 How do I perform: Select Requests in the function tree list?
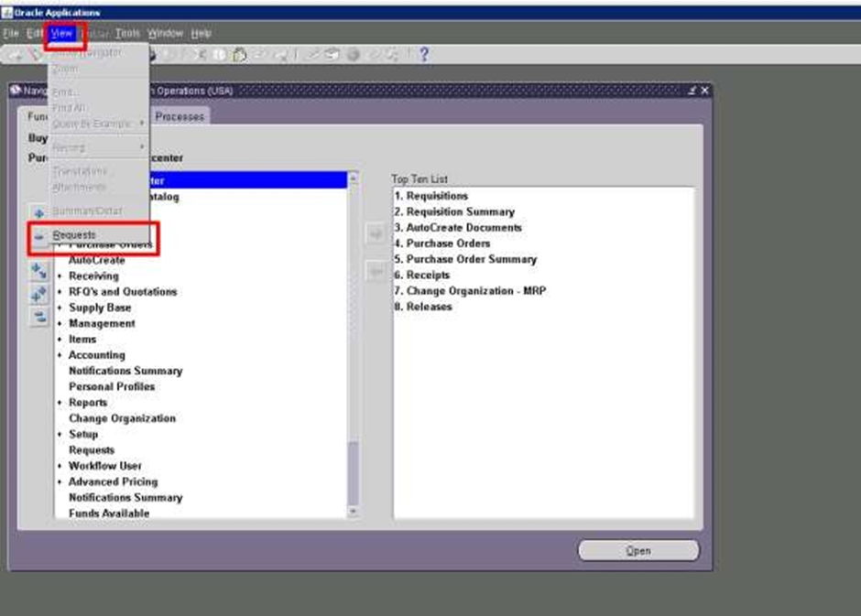tap(92, 450)
